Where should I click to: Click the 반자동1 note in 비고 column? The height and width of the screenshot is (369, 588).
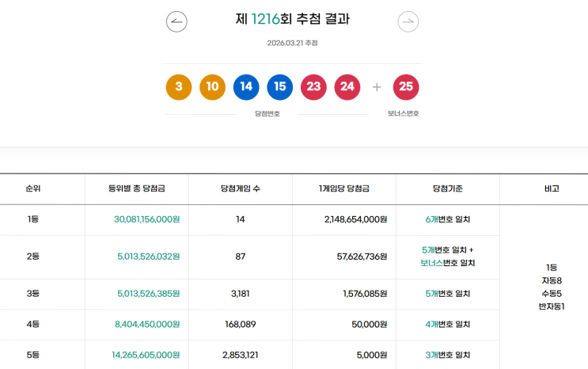pyautogui.click(x=552, y=306)
